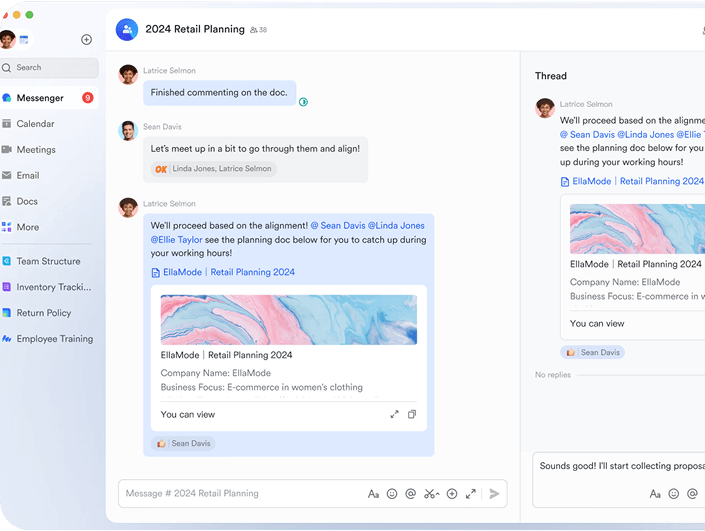Open the EllaMode Retail Planning 2024 link
The image size is (705, 531).
tap(223, 272)
